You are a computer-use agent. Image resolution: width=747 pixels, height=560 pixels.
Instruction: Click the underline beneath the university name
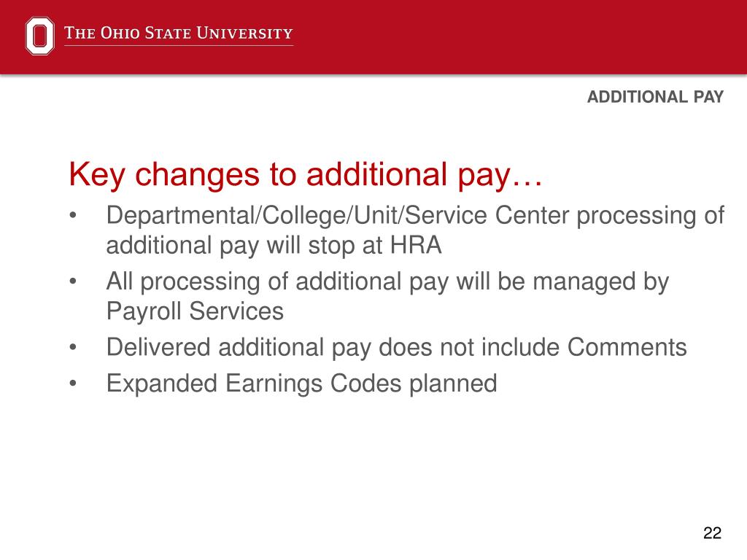click(179, 46)
